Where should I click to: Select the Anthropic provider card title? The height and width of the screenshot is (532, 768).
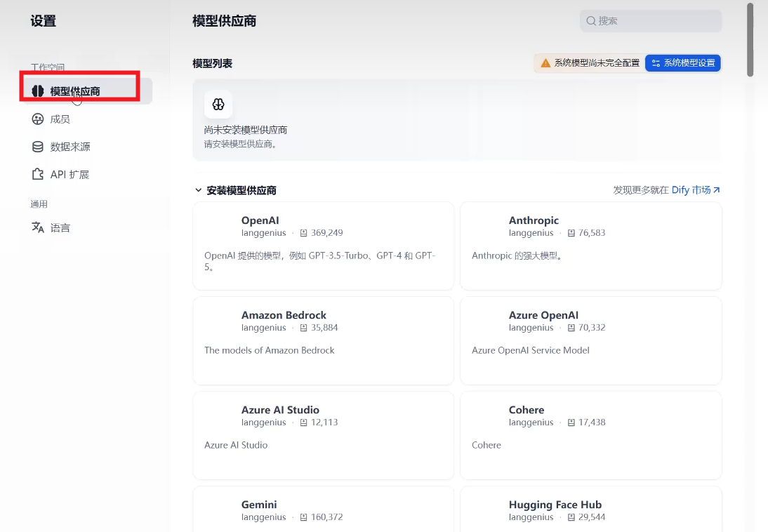pos(534,220)
